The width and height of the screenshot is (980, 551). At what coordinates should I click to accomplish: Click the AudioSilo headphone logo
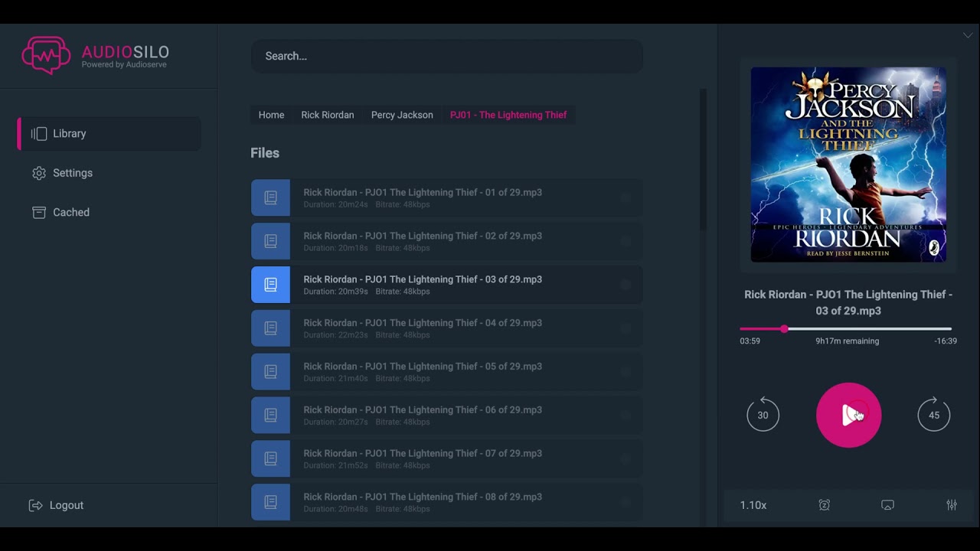coord(46,55)
